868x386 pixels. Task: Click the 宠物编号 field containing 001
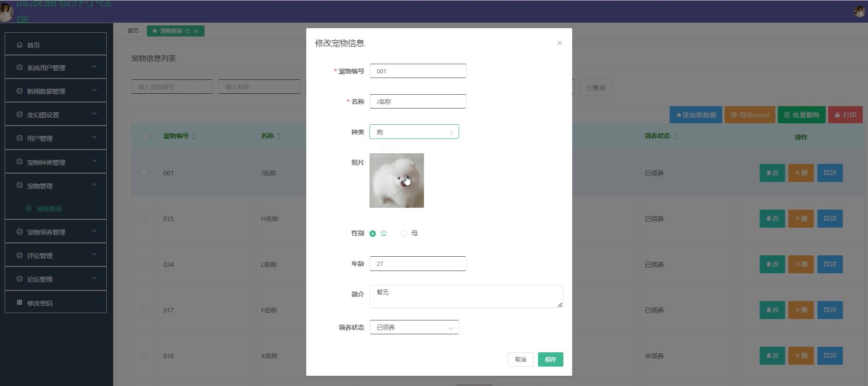point(418,71)
